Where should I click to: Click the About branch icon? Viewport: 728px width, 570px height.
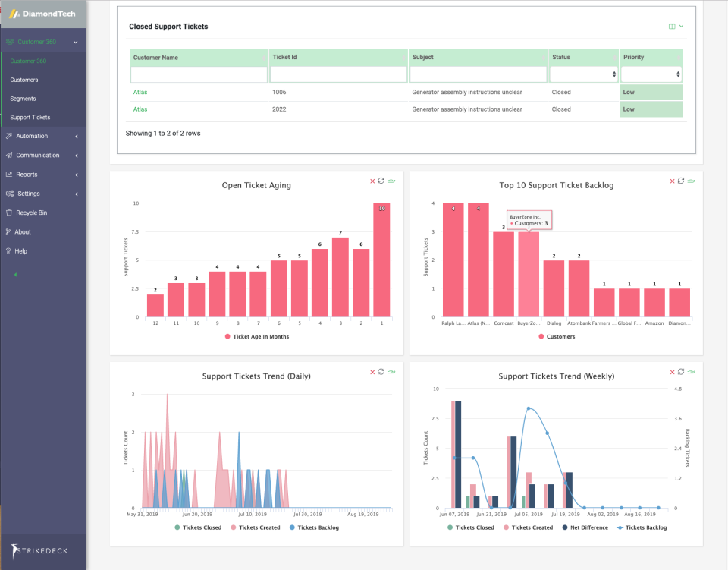[x=8, y=231]
